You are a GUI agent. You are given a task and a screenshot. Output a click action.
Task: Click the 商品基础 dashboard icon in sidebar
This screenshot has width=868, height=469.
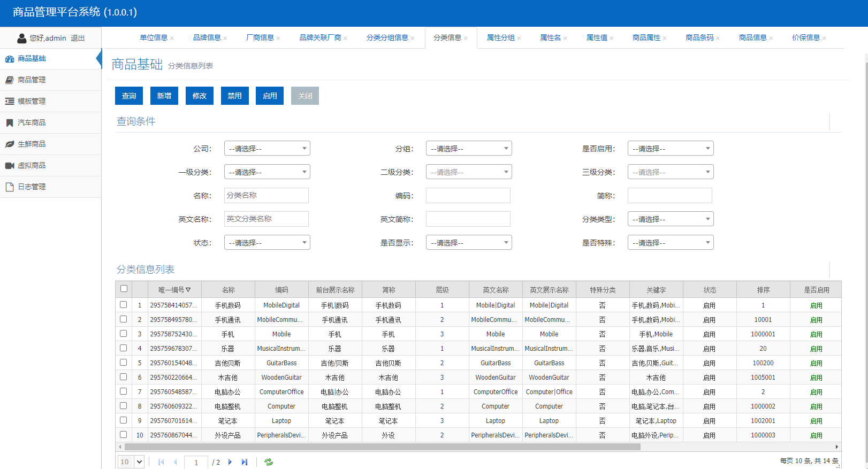point(10,59)
